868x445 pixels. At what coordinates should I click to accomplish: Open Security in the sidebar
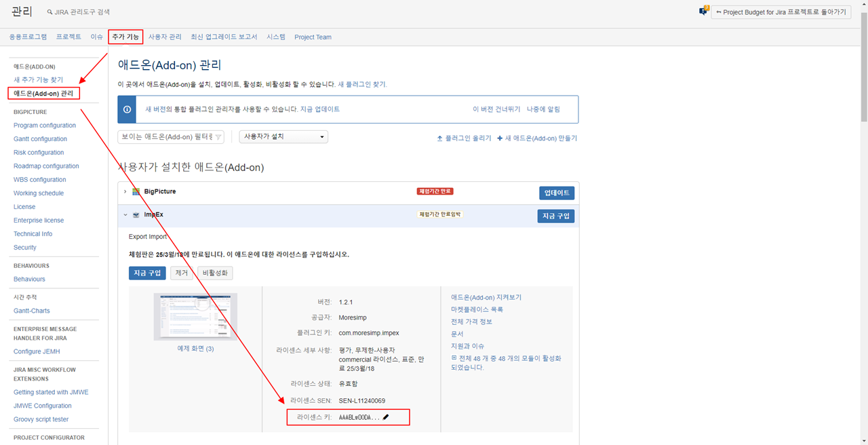tap(25, 248)
